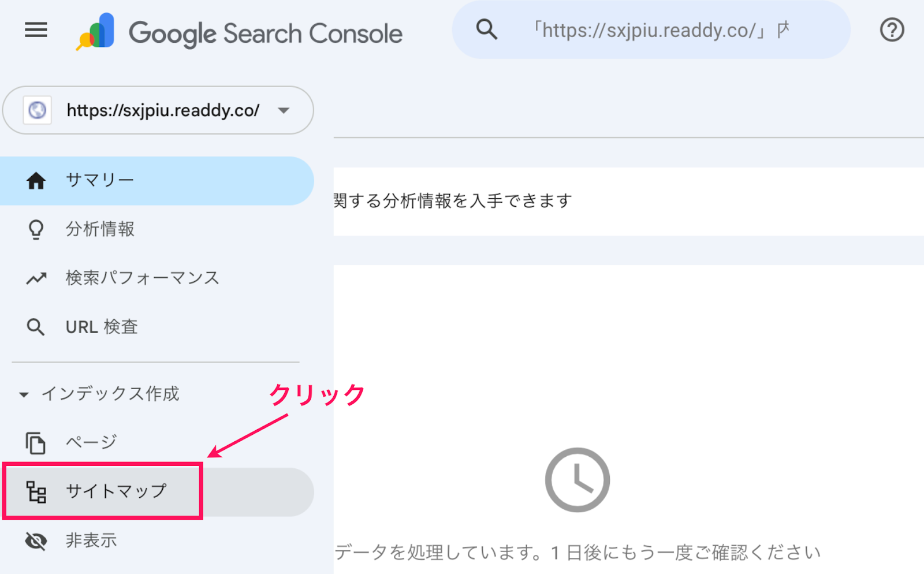Image resolution: width=924 pixels, height=574 pixels.
Task: Open the property selector dropdown
Action: point(158,110)
